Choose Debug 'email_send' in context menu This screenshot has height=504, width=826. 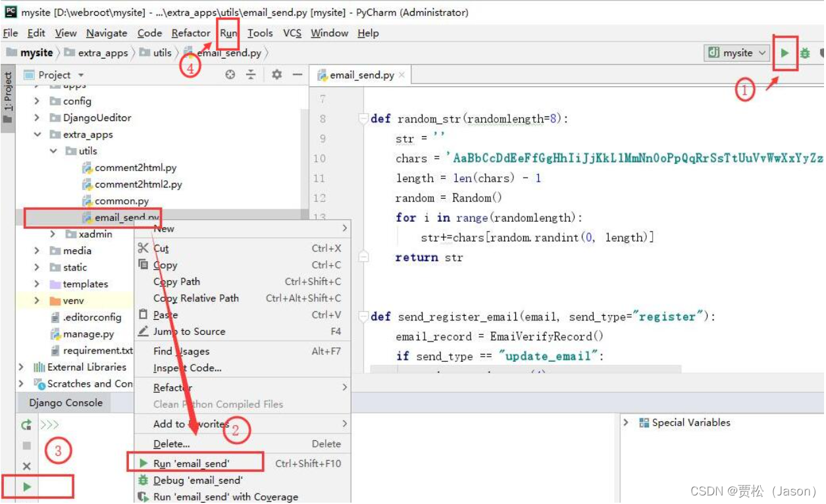pos(242,480)
